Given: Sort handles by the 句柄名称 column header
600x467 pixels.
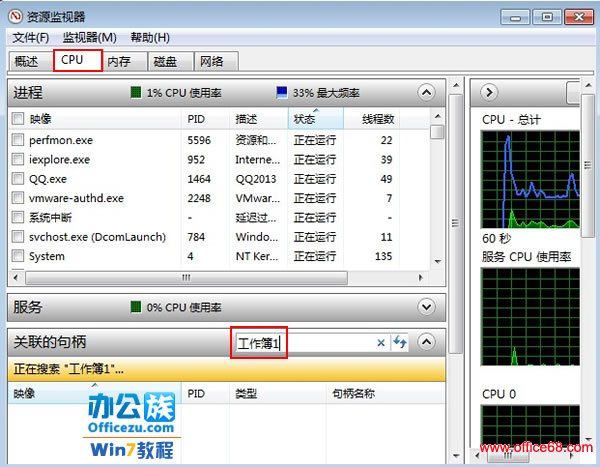Looking at the screenshot, I should pos(386,393).
